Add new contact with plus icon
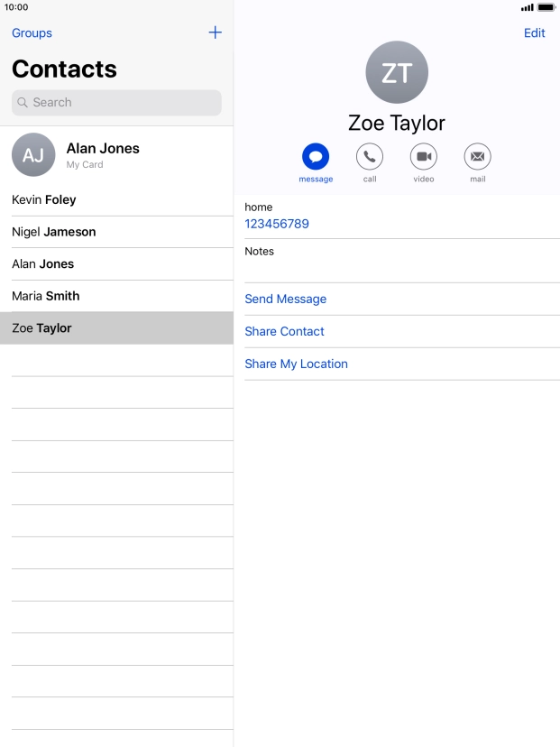The height and width of the screenshot is (747, 560). point(215,32)
